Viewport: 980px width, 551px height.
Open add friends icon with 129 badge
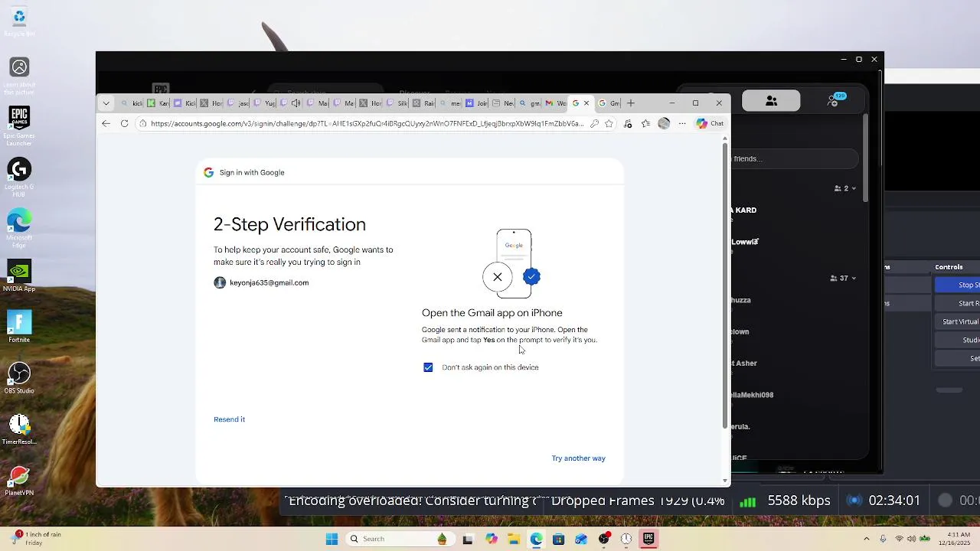[x=837, y=100]
